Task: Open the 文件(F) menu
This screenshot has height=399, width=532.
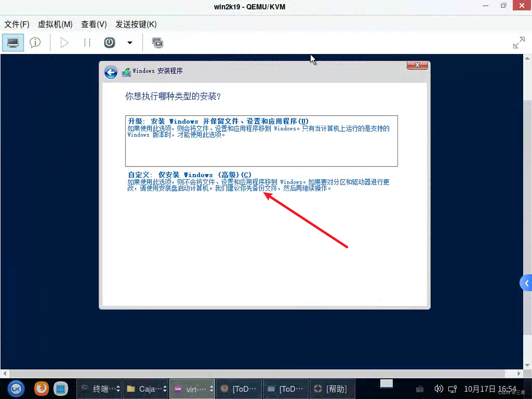Action: click(17, 25)
